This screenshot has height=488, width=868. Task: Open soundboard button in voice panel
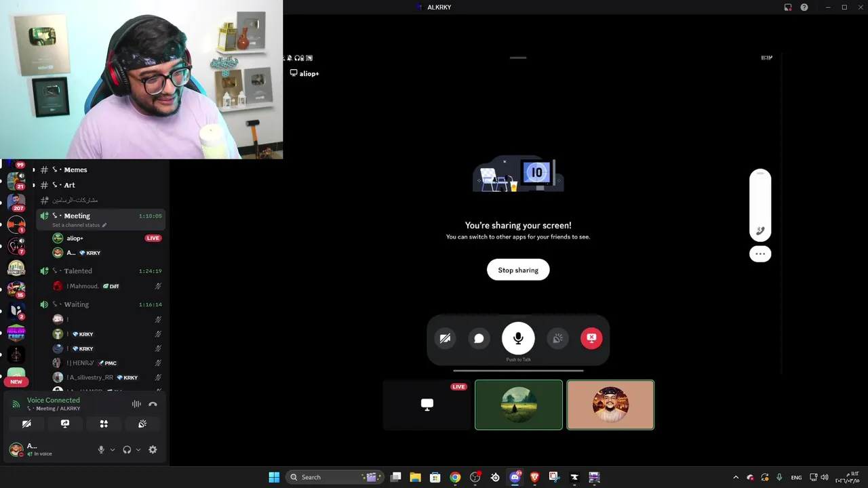click(142, 424)
